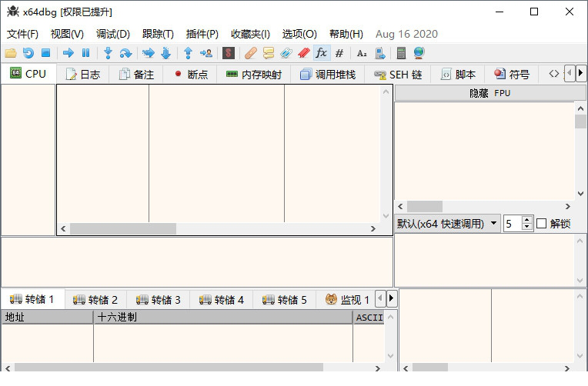Screen dimensions: 588x386
Task: Switch to the 调用堆栈 tab
Action: 328,75
